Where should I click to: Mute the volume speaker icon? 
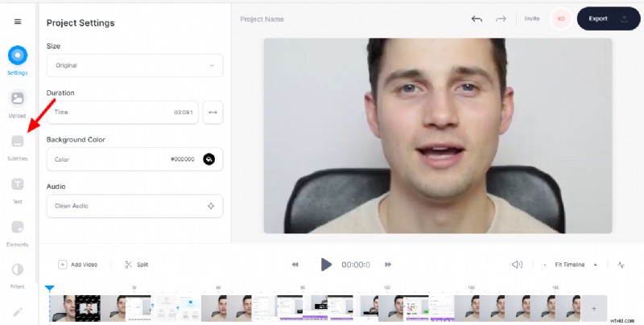[518, 264]
